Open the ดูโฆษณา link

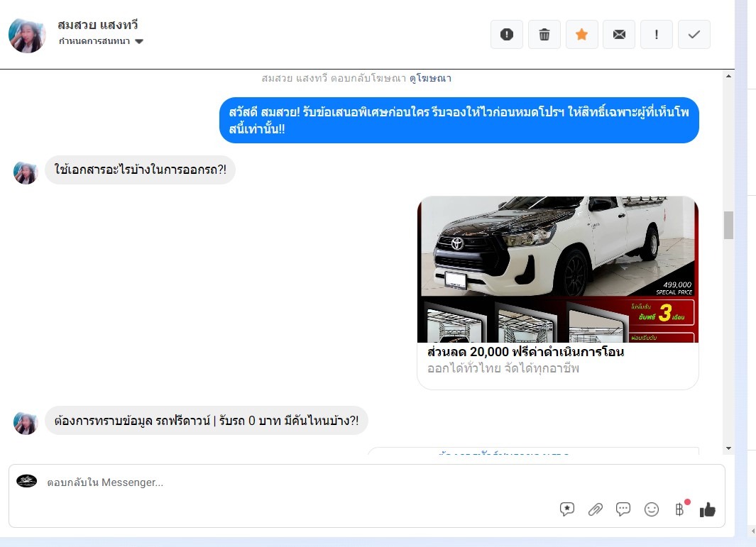(x=430, y=78)
